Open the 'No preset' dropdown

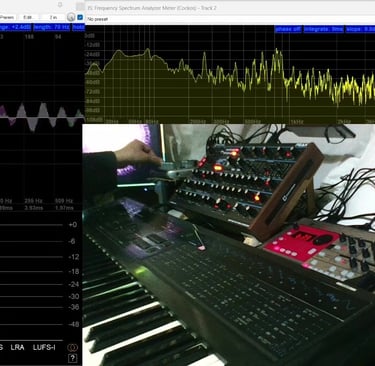click(x=230, y=19)
